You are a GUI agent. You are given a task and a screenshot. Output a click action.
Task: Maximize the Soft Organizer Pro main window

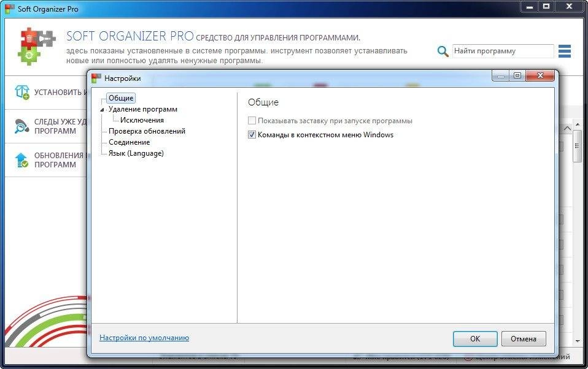click(x=546, y=6)
